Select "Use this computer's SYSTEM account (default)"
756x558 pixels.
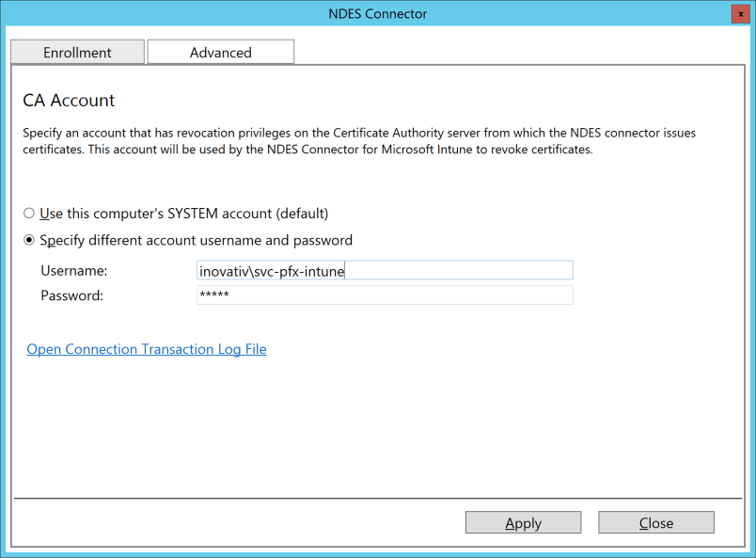pos(29,213)
